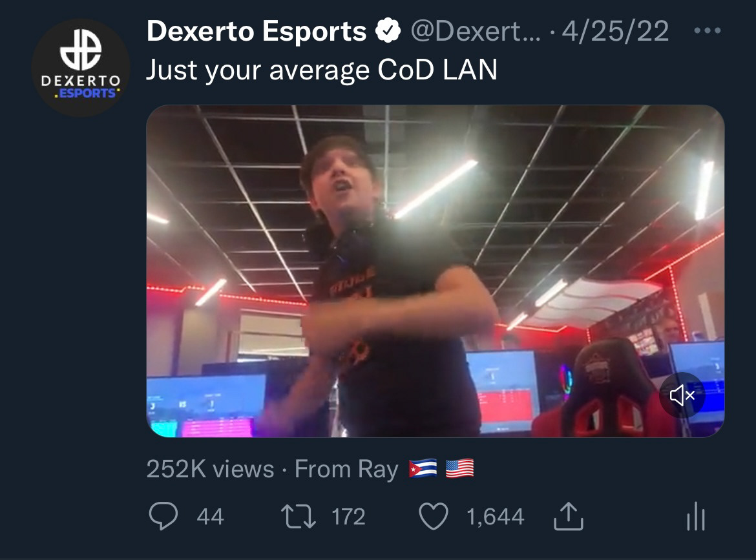Viewport: 756px width, 560px height.
Task: Open Dexerto Esports profile avatar
Action: coord(81,67)
